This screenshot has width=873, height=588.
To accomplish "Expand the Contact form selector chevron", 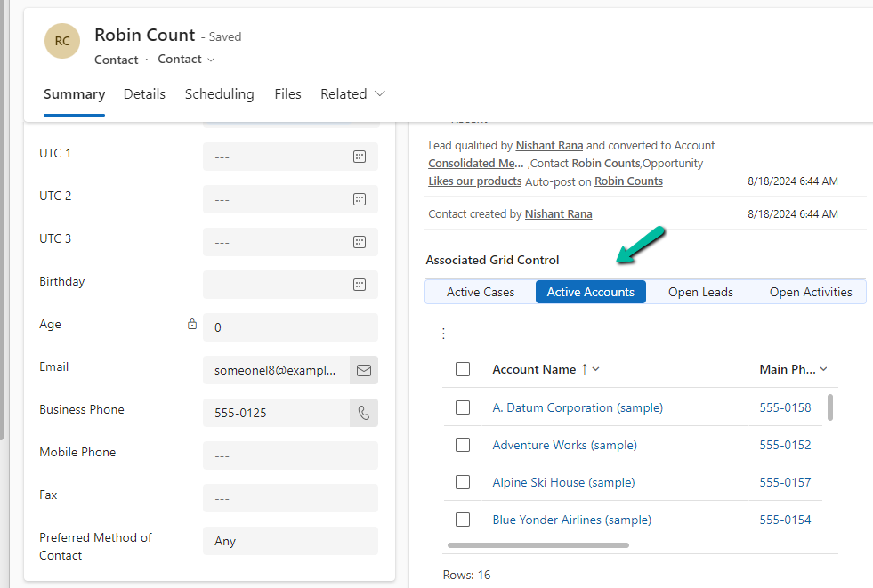I will pyautogui.click(x=211, y=60).
